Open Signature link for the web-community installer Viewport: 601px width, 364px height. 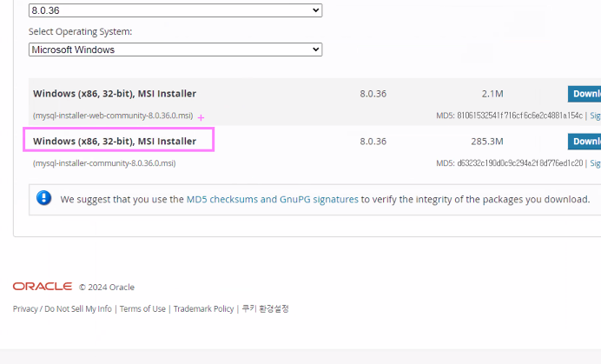point(595,116)
